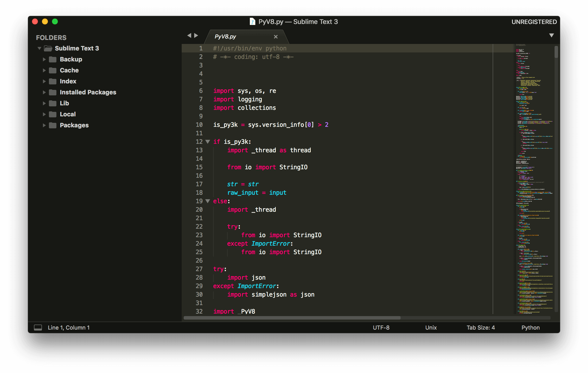Screen dimensions: 588x373
Task: Expand the Cache folder arrow
Action: (44, 70)
